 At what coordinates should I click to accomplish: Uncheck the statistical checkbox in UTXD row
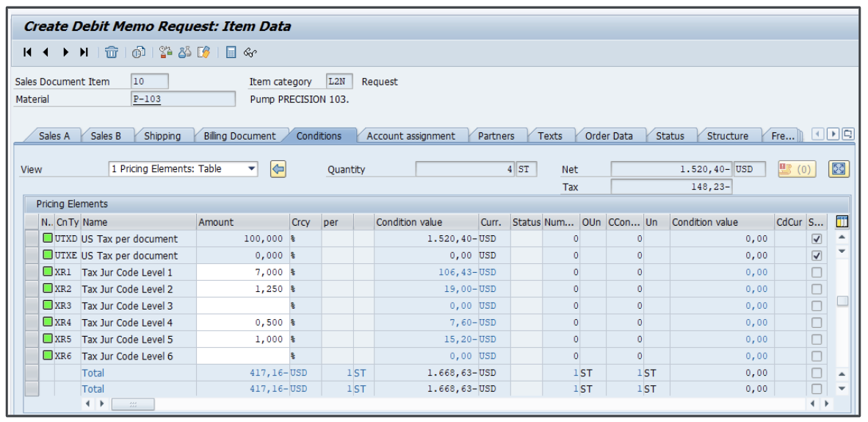pyautogui.click(x=817, y=239)
